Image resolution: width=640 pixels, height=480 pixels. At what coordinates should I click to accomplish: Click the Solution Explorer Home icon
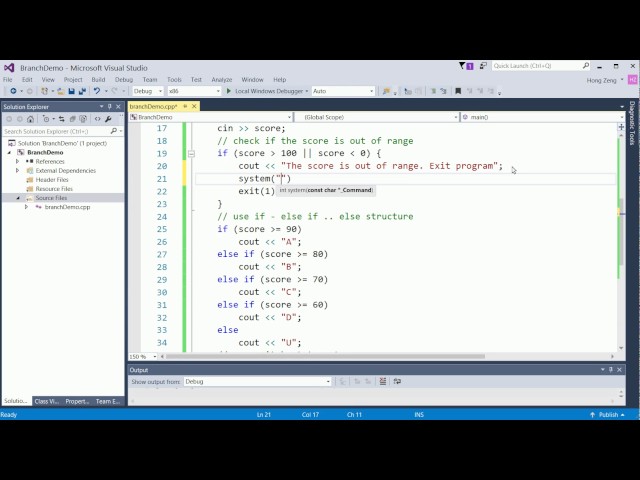(30, 119)
